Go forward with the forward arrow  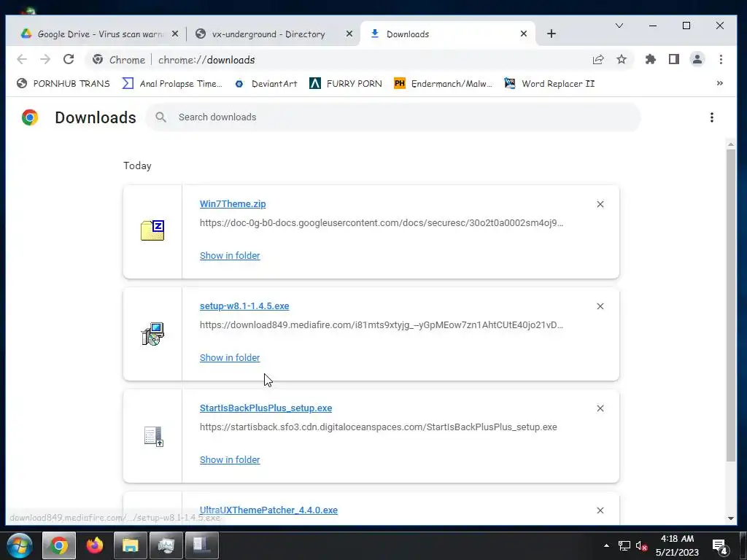[x=45, y=60]
